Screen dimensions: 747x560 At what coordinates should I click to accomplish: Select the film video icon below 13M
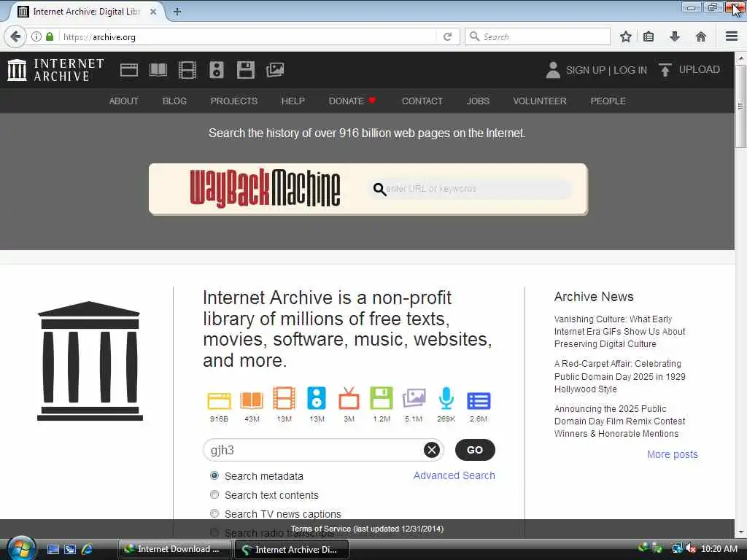(284, 398)
